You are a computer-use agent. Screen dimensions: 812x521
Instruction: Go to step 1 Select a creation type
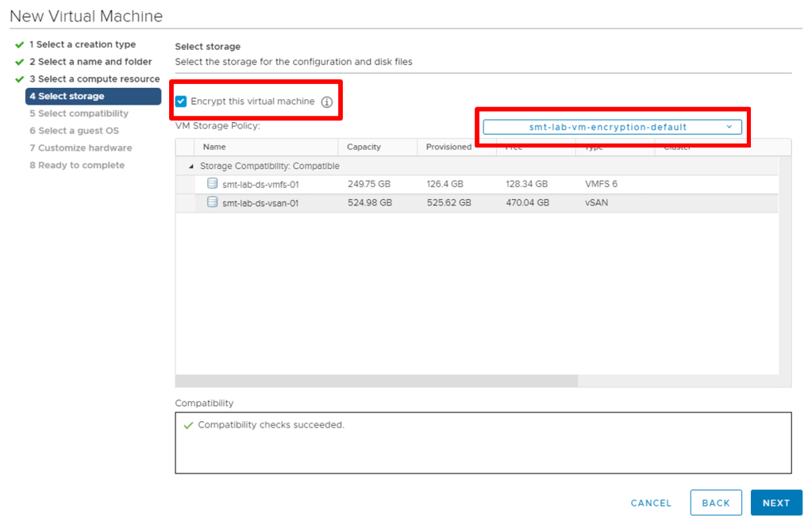(x=83, y=44)
